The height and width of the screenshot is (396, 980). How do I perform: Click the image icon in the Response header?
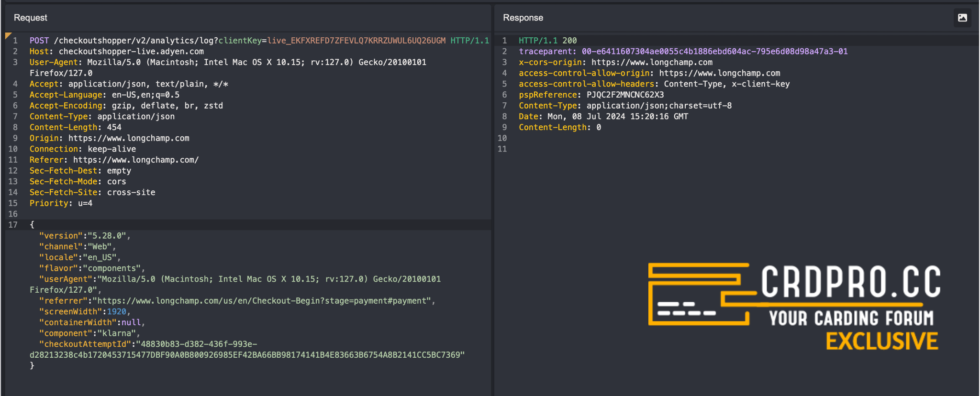tap(962, 18)
